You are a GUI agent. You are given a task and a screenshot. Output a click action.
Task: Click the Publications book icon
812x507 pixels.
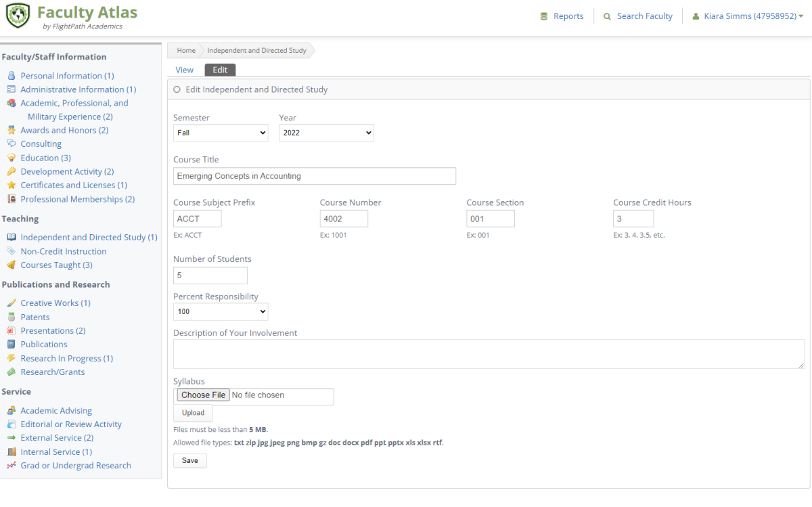pos(11,344)
